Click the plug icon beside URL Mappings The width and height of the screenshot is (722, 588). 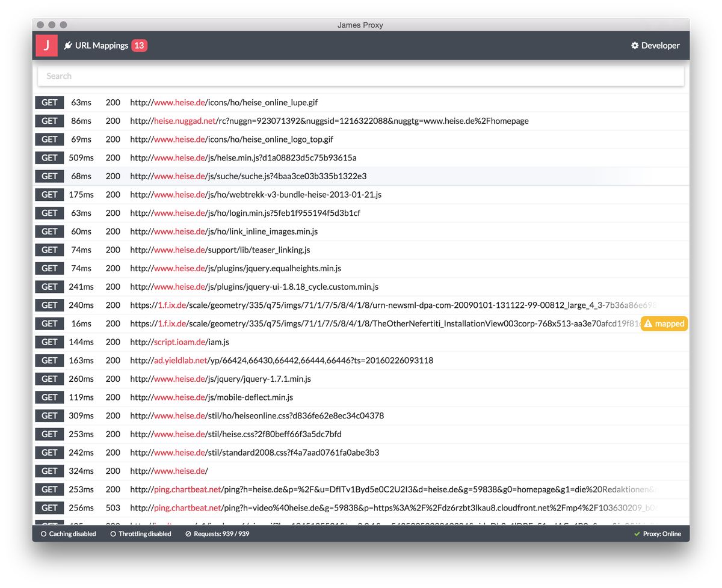tap(68, 44)
